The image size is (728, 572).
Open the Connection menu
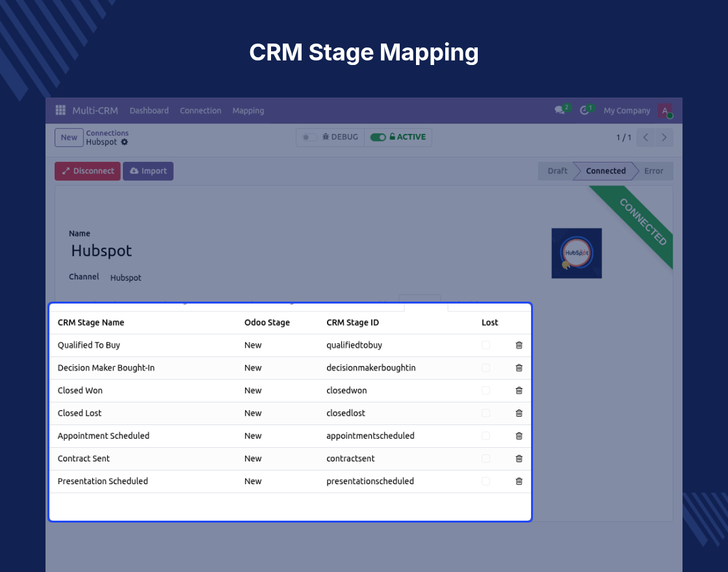(x=201, y=110)
